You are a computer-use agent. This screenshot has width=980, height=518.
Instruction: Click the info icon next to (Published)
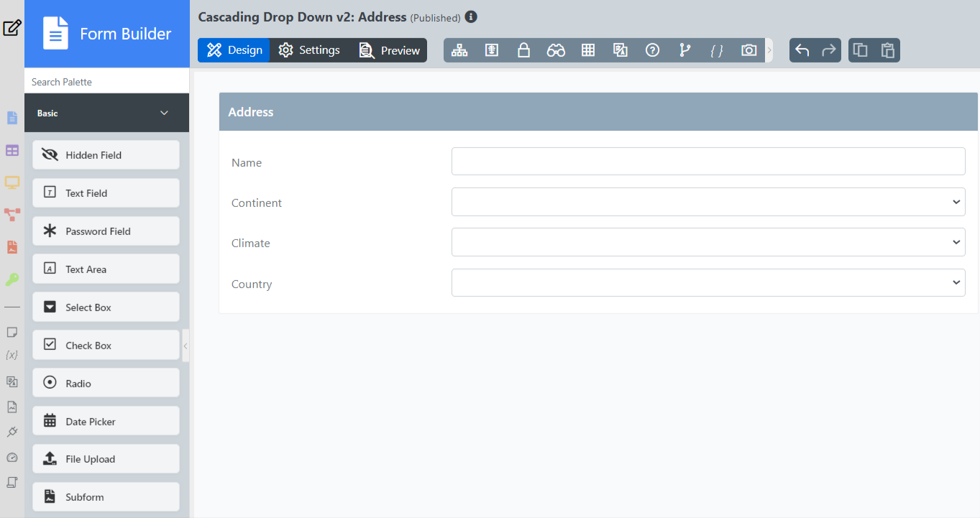pos(471,17)
